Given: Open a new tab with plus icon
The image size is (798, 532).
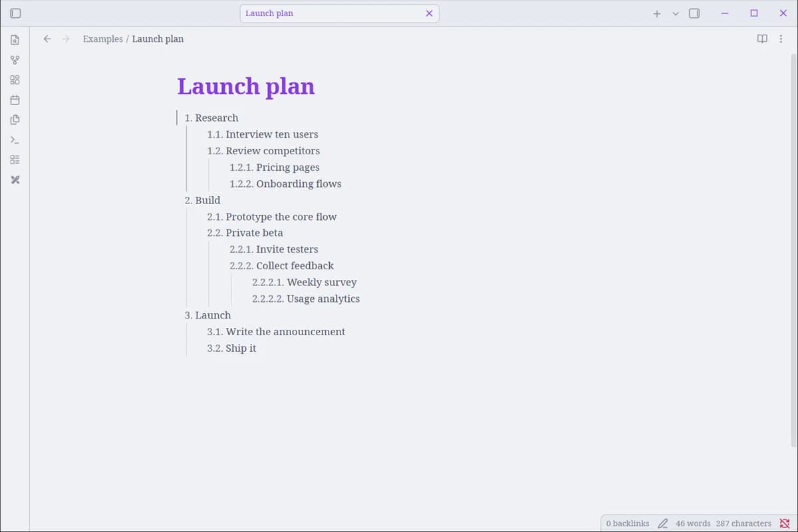Looking at the screenshot, I should point(656,13).
